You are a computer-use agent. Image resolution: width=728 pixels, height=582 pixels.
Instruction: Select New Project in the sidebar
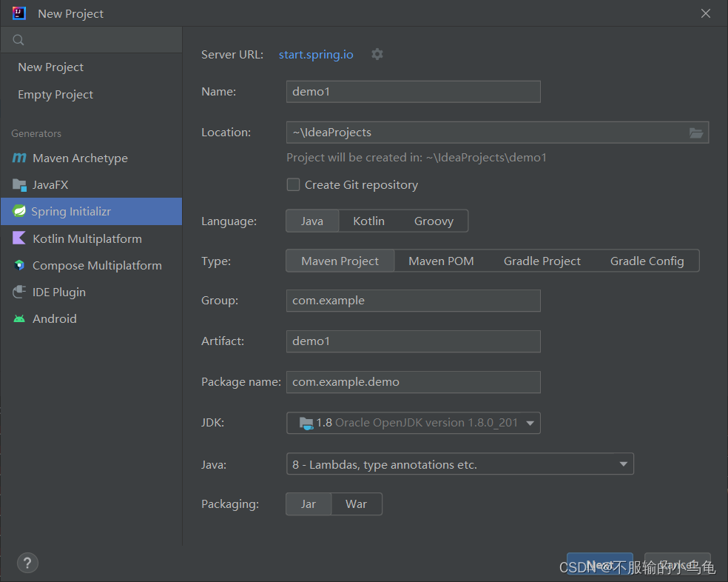[91, 67]
